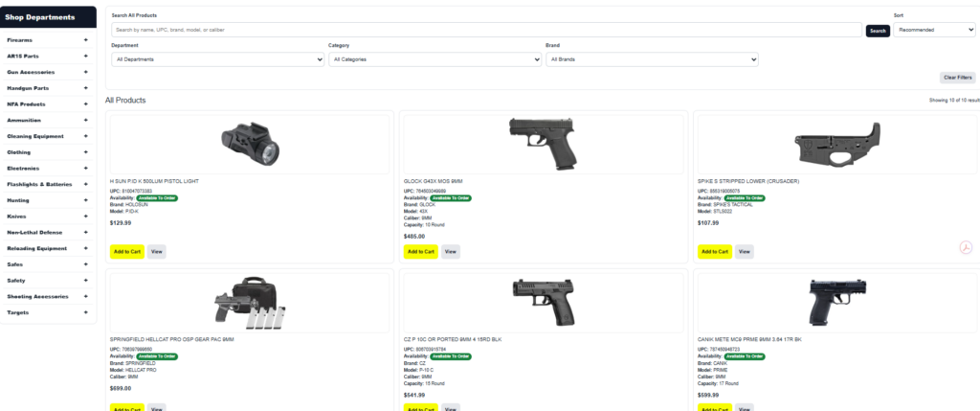Open the Knives department

point(16,217)
